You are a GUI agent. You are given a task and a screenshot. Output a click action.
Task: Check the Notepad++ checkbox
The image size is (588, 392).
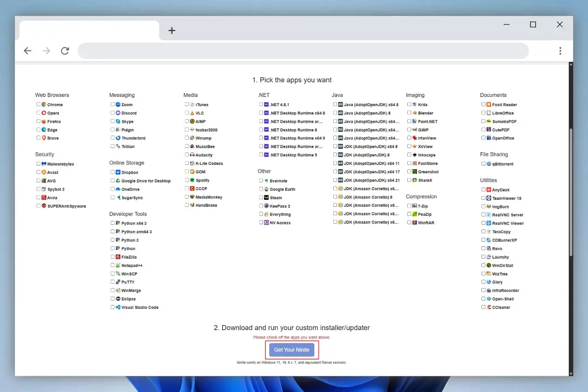click(x=113, y=265)
